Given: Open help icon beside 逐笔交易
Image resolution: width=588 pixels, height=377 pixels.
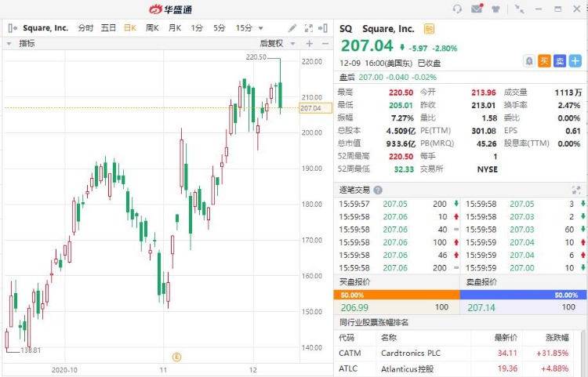Looking at the screenshot, I should pos(378,190).
